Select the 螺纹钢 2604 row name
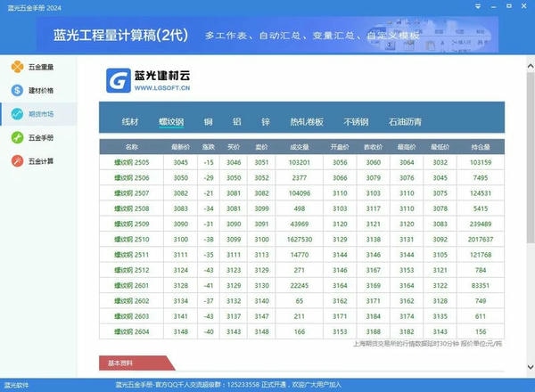 pos(132,331)
